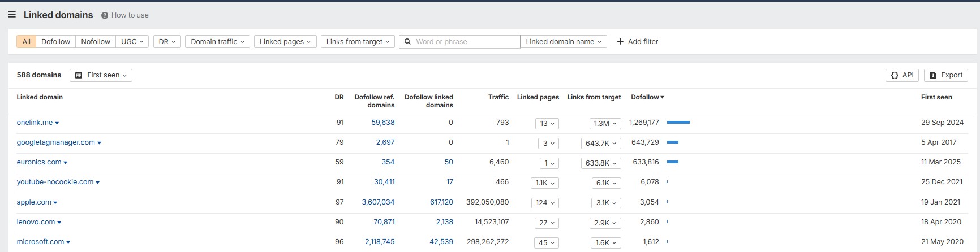The image size is (980, 252).
Task: Sort by the Dofollow column arrow
Action: point(662,97)
